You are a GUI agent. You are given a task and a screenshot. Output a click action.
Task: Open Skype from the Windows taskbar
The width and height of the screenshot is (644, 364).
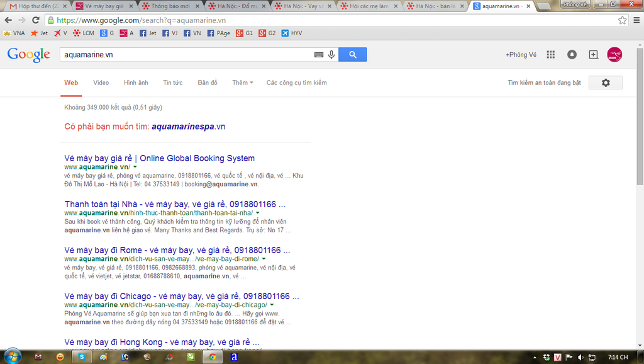[80, 356]
